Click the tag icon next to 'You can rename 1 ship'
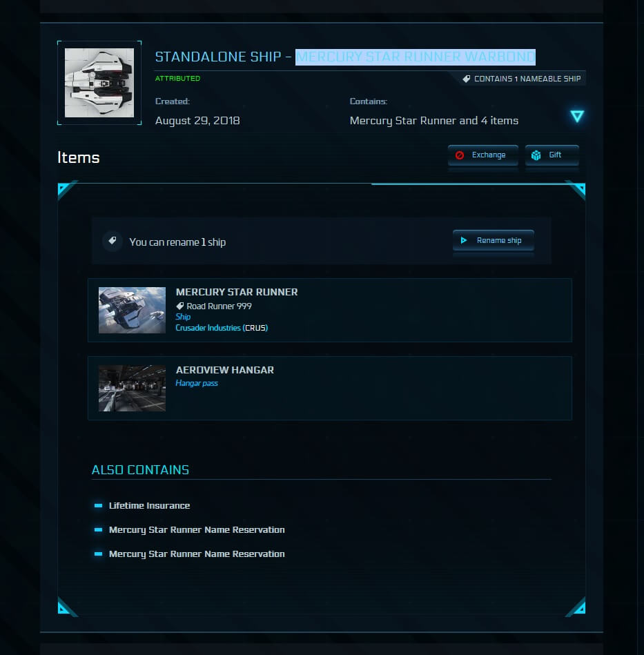This screenshot has height=655, width=644. pyautogui.click(x=113, y=241)
